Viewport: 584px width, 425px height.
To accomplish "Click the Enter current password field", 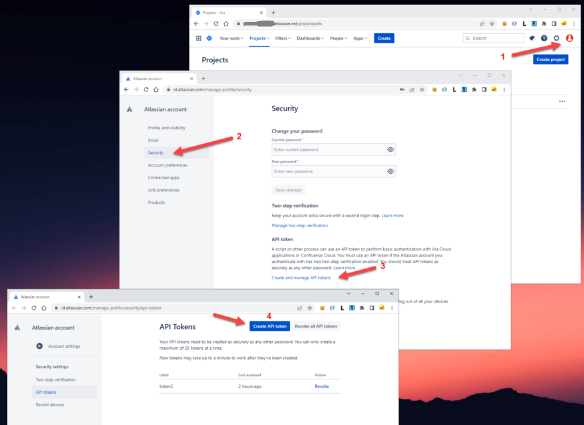I will [x=333, y=150].
